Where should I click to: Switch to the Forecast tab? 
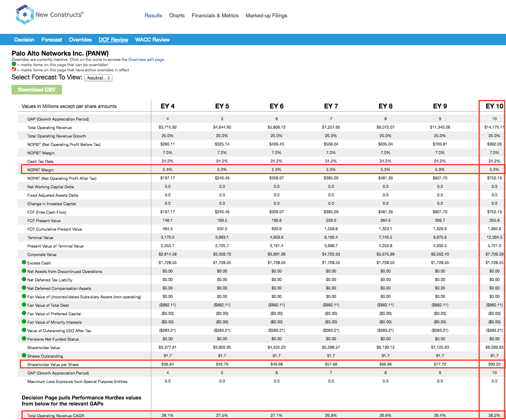pyautogui.click(x=52, y=40)
